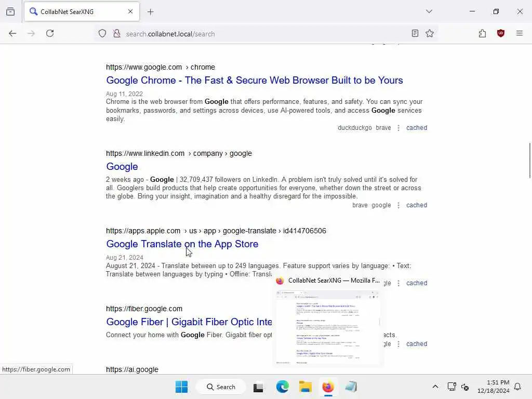Open muted volume tray icon
532x399 pixels.
(x=465, y=387)
